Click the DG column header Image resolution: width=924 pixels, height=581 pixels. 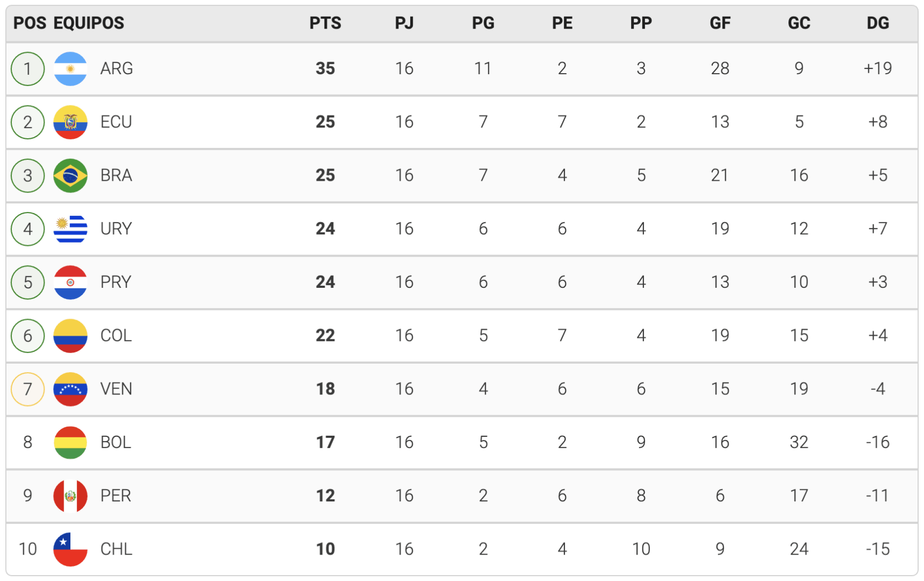pyautogui.click(x=878, y=23)
